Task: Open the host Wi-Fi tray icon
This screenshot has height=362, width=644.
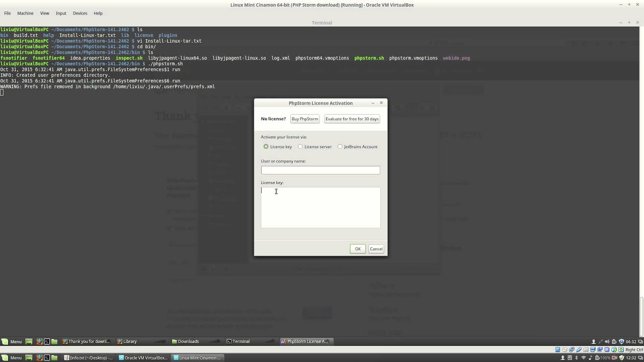Action: pos(584,358)
